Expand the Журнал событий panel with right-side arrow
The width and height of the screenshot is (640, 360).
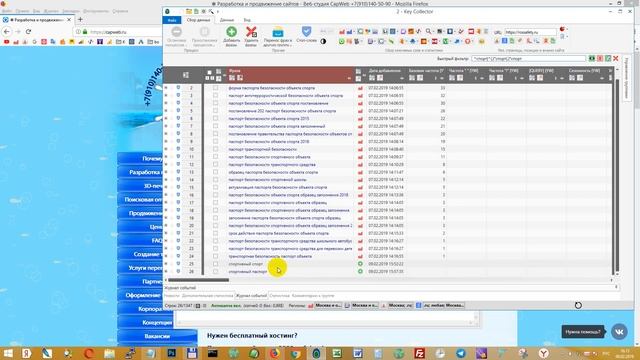pyautogui.click(x=616, y=287)
